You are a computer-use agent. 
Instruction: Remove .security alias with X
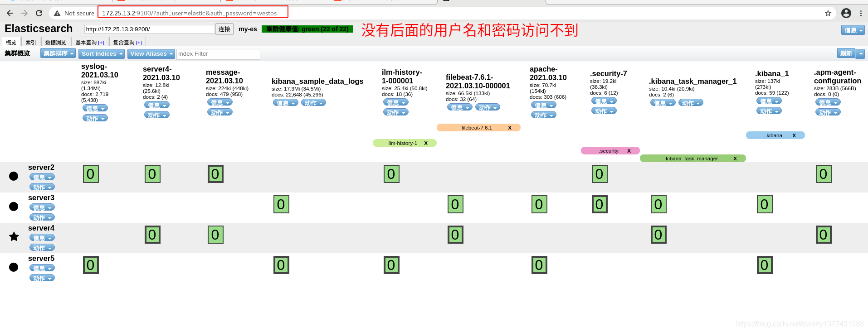[629, 151]
